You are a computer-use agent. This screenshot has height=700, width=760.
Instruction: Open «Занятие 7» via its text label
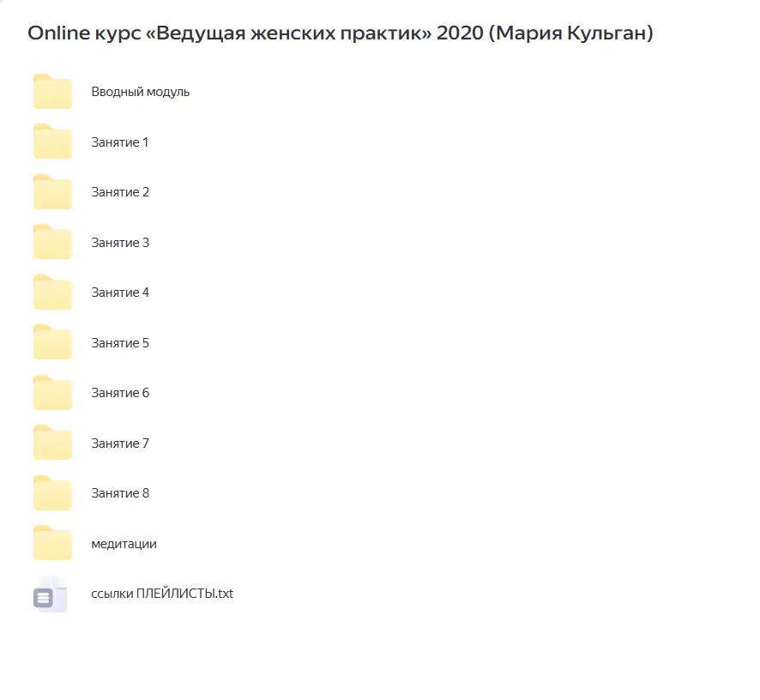(120, 443)
